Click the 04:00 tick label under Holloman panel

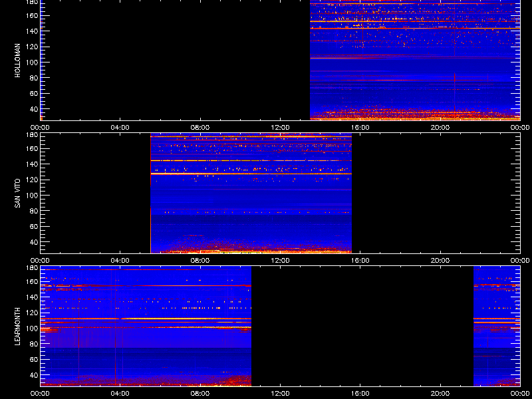pos(120,128)
